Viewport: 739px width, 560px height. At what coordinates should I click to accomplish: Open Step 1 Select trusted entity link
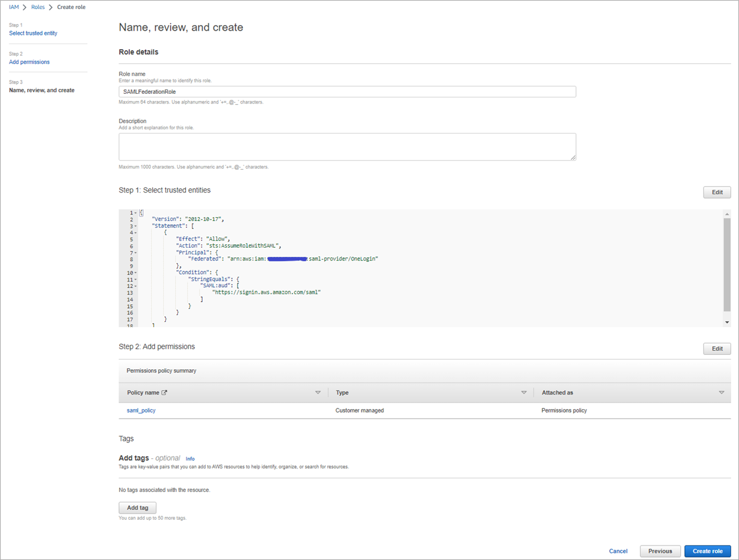[33, 33]
